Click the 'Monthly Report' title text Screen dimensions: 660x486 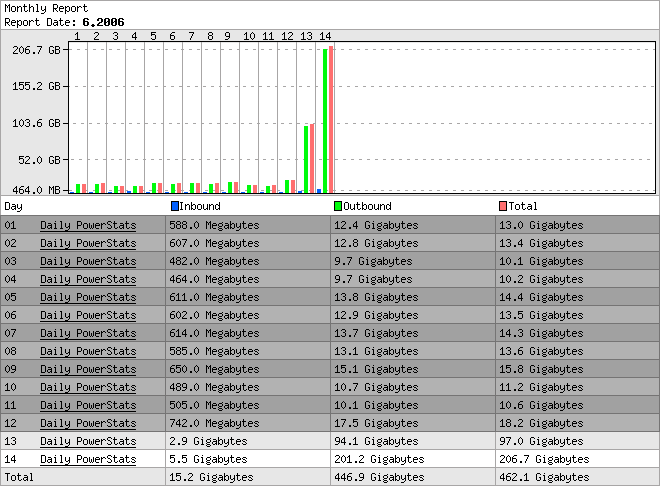(x=46, y=8)
